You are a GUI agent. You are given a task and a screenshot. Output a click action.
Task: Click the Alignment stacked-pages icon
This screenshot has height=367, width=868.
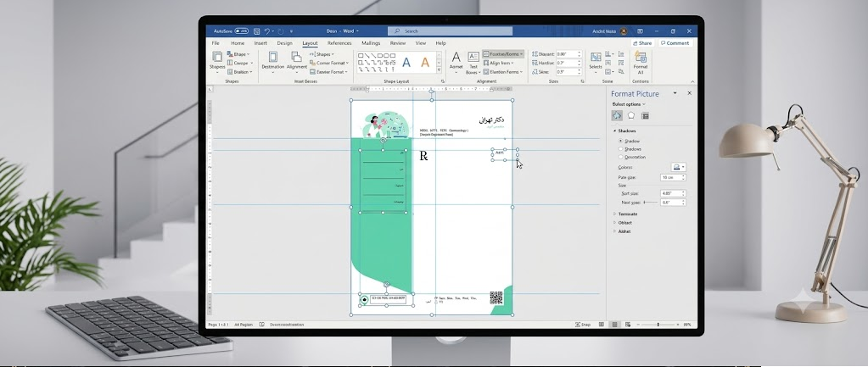point(296,57)
